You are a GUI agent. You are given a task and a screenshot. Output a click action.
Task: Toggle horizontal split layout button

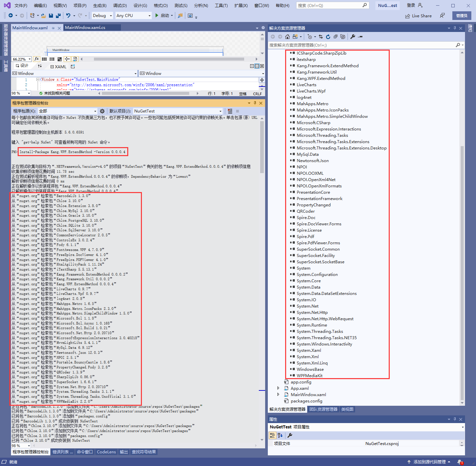[257, 66]
